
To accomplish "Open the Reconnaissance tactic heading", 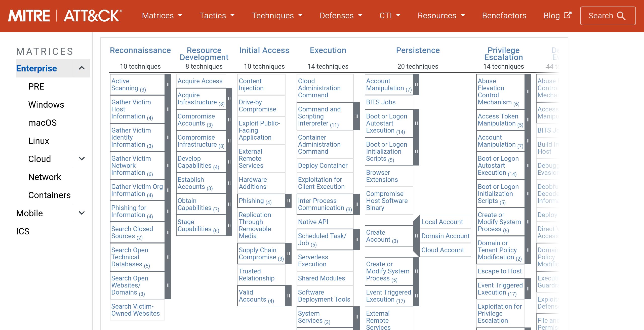I will tap(140, 50).
